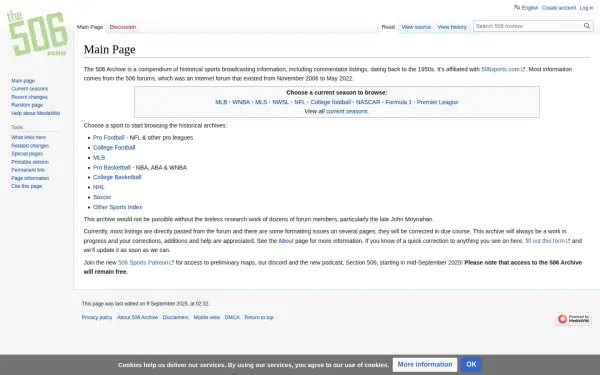Click the 506 Archive logo
Viewport: 600px width, 375px height.
tap(37, 34)
